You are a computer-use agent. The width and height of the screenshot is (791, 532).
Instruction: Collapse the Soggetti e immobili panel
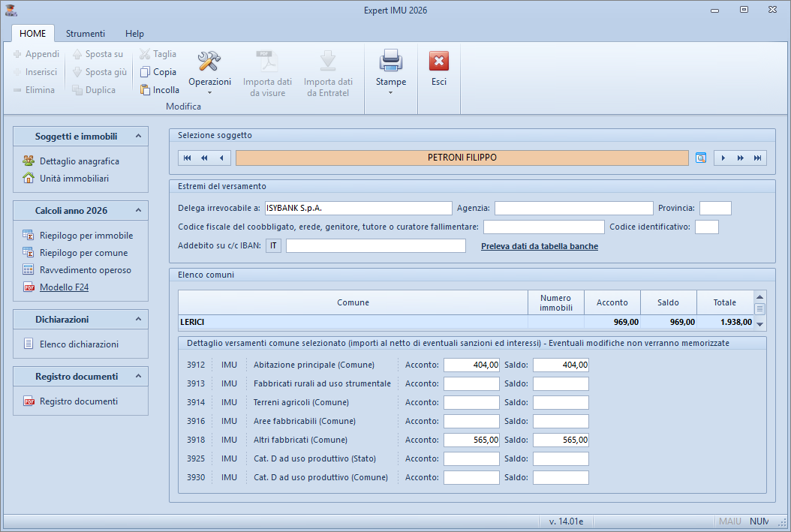click(138, 137)
